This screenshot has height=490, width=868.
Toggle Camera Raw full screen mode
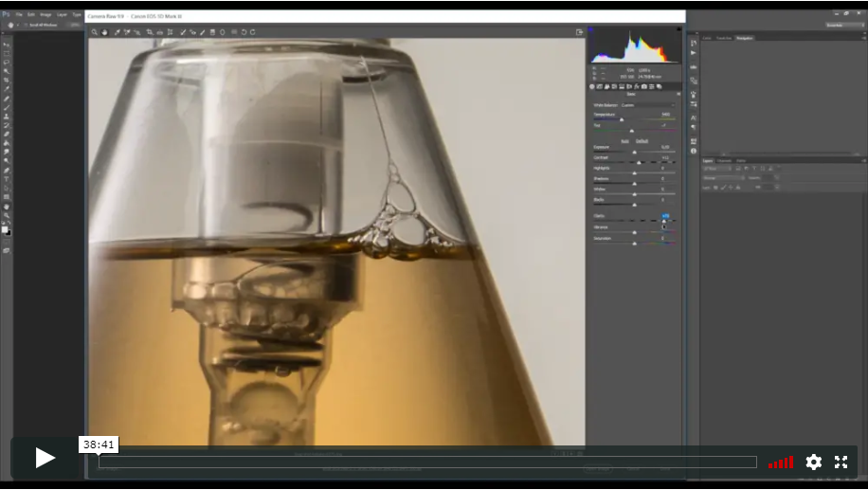click(579, 32)
